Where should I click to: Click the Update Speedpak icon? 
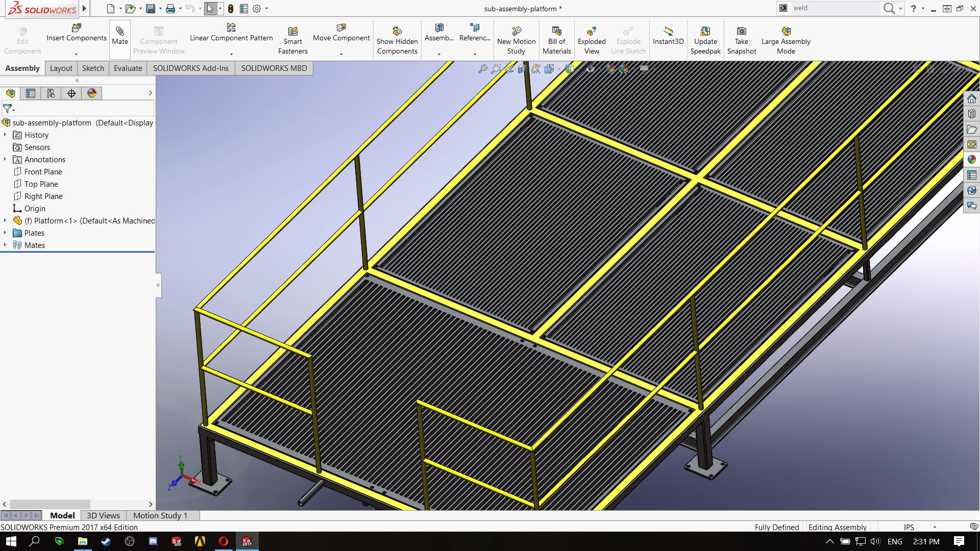[x=705, y=32]
